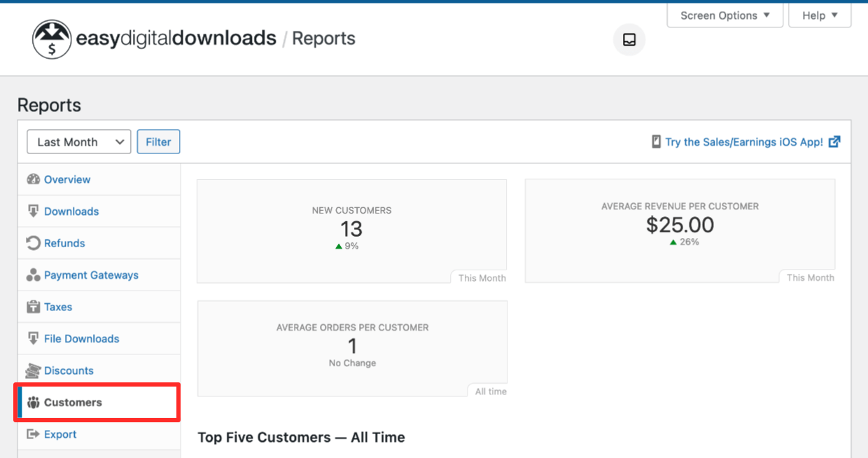
Task: Click the Downloads chart icon in sidebar
Action: coord(34,211)
